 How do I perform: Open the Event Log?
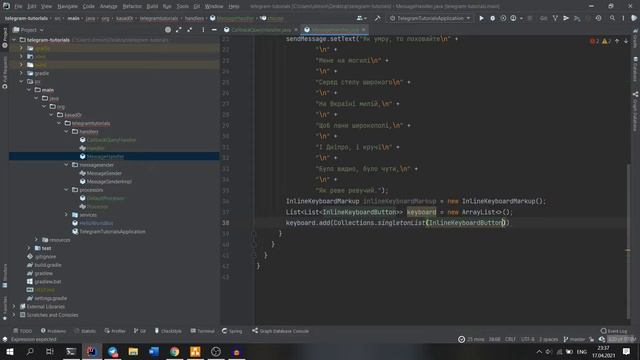614,331
